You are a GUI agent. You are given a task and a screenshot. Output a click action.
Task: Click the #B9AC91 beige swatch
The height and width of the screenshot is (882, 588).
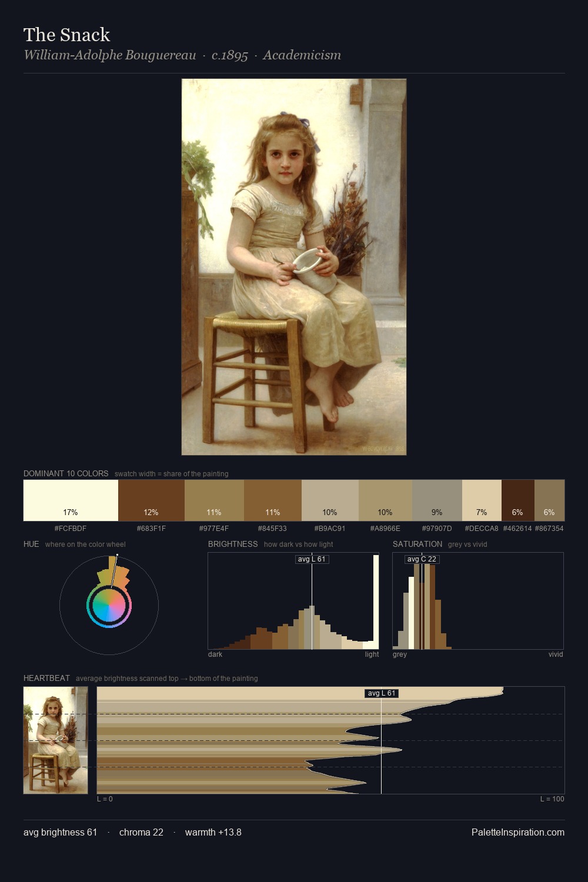330,500
